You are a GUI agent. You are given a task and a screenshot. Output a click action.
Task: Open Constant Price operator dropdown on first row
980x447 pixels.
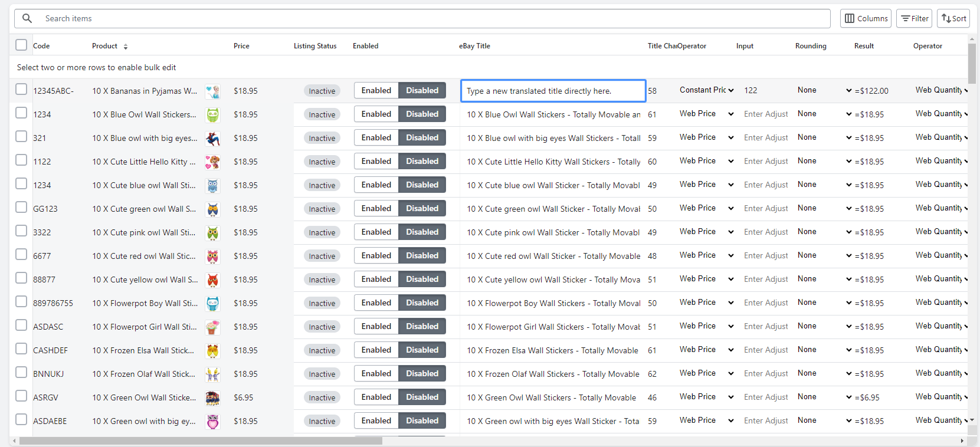click(706, 90)
